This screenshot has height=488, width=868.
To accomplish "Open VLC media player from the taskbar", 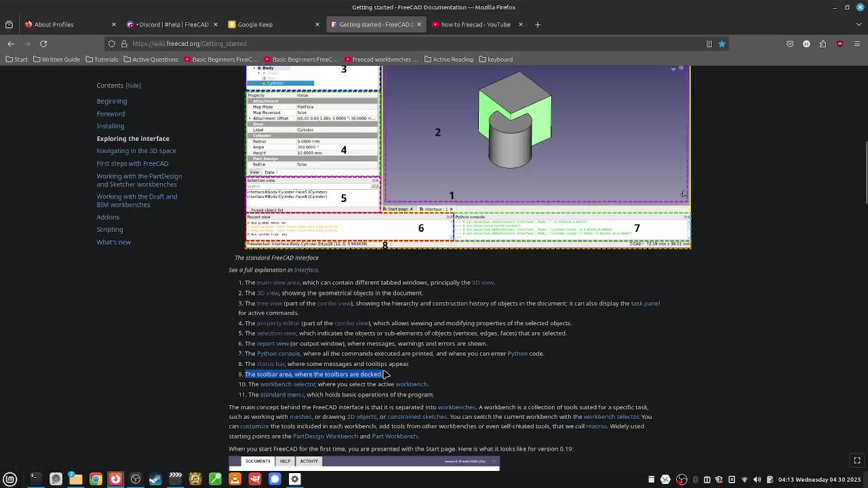I will pyautogui.click(x=235, y=479).
